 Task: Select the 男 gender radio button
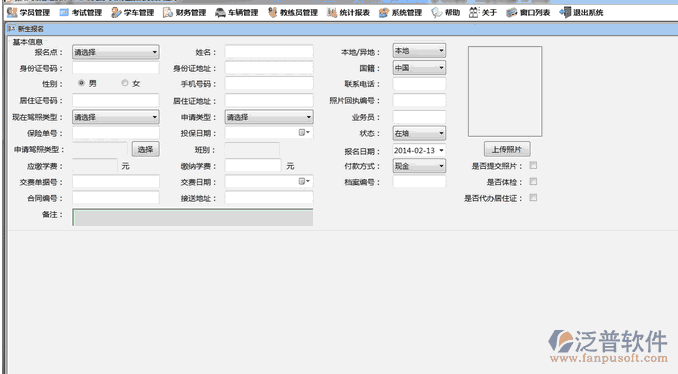(81, 83)
